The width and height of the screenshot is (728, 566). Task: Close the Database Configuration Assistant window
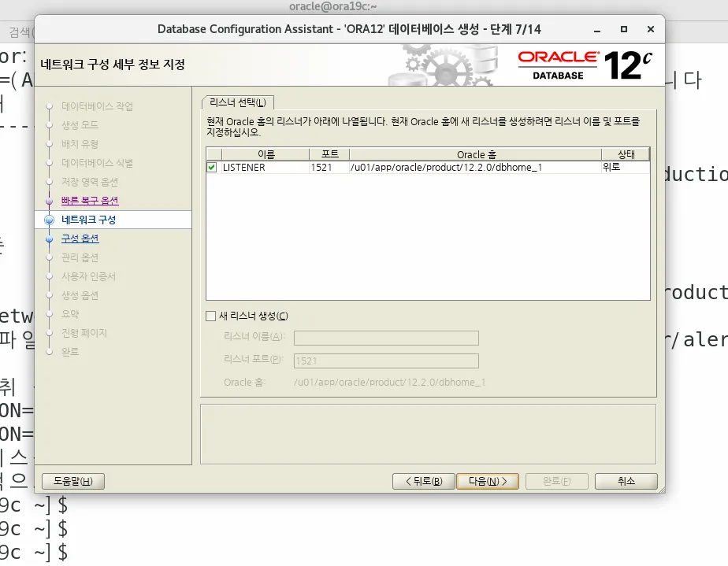coord(651,29)
